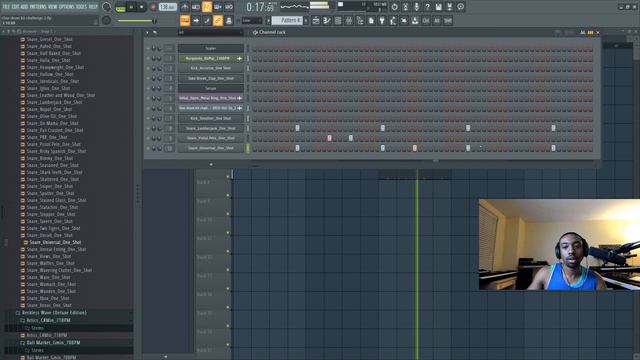Viewport: 640px width, 360px height.
Task: Open the Channel rack menu arrow
Action: click(x=147, y=32)
